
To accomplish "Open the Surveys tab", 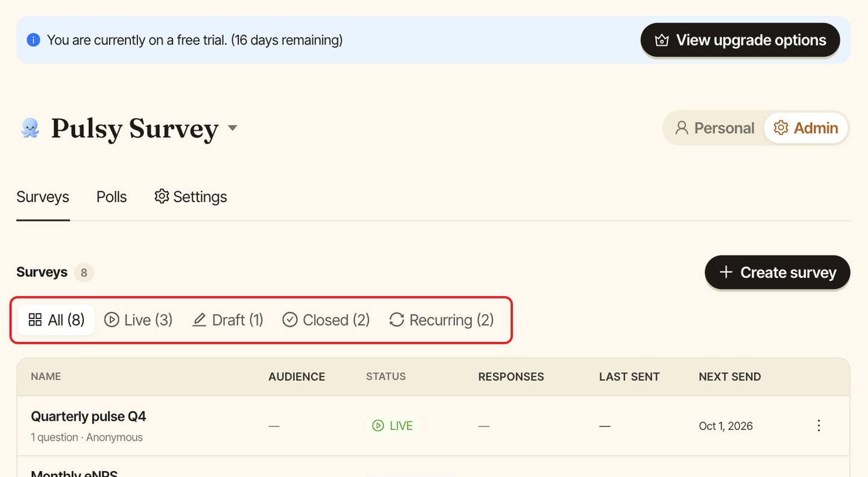I will (x=43, y=197).
